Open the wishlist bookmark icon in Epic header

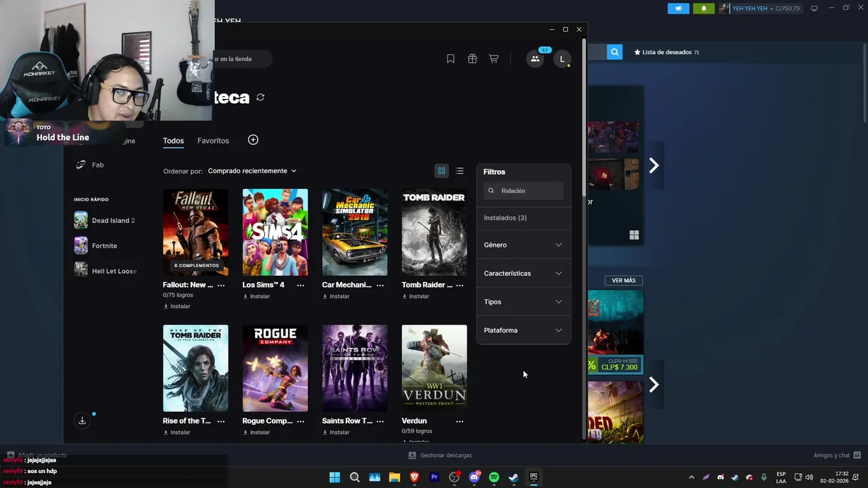point(450,59)
